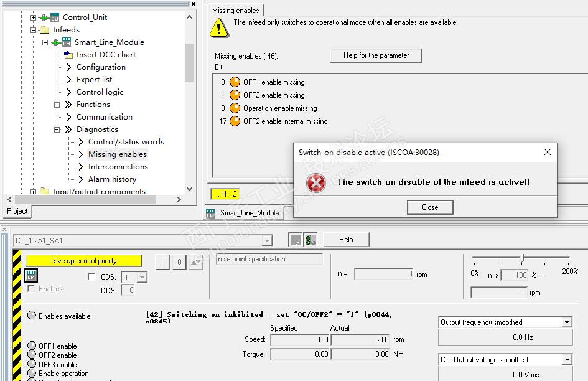Click the speed percentage slider handle
Screen dimensions: 588x381
point(523,258)
